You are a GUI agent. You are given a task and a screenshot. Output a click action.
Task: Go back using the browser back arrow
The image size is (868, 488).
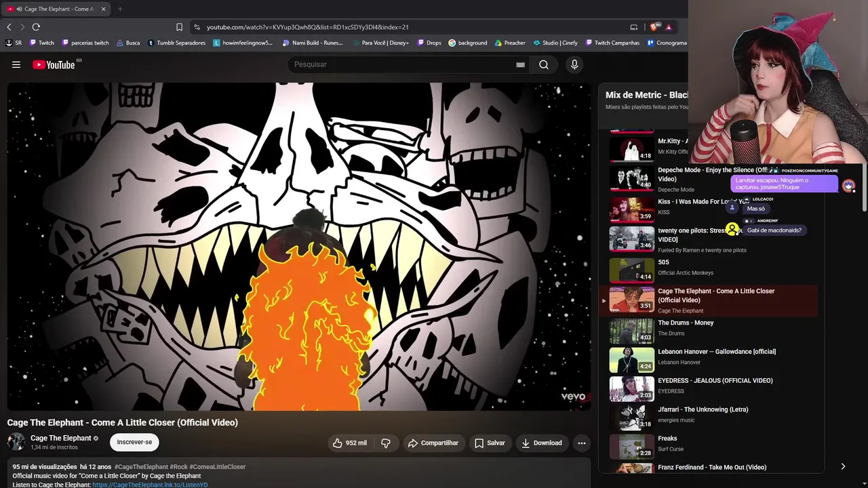[9, 27]
